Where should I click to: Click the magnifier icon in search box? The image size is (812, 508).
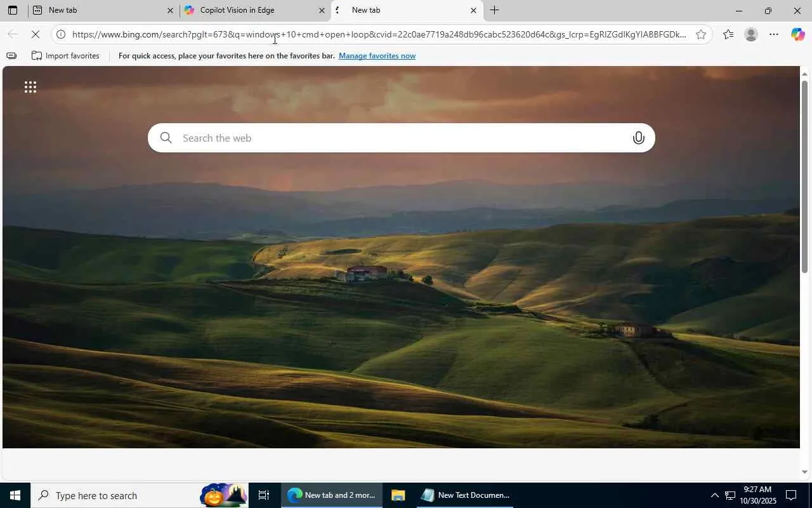coord(166,138)
